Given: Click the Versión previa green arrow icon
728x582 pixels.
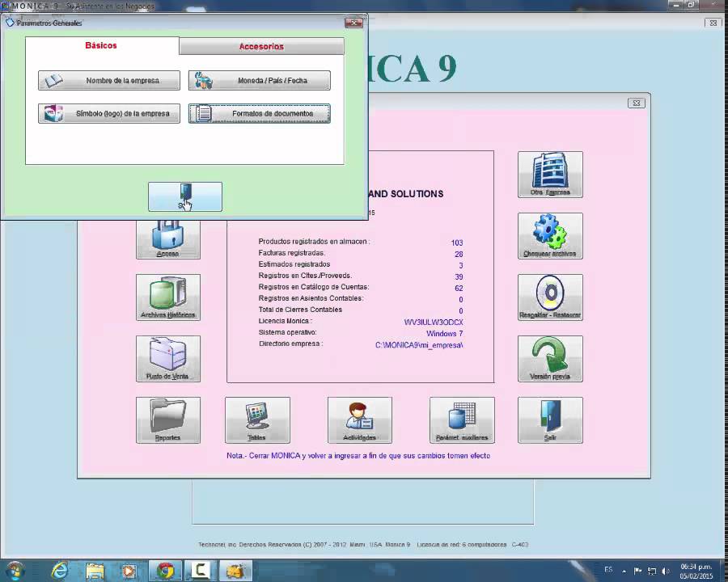Looking at the screenshot, I should click(x=550, y=359).
